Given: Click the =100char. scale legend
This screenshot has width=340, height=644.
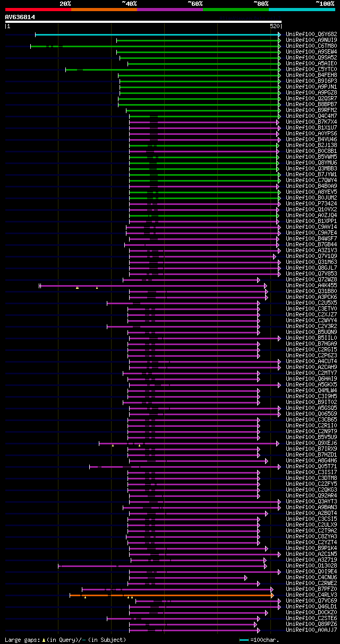Looking at the screenshot, I should pos(259,640).
